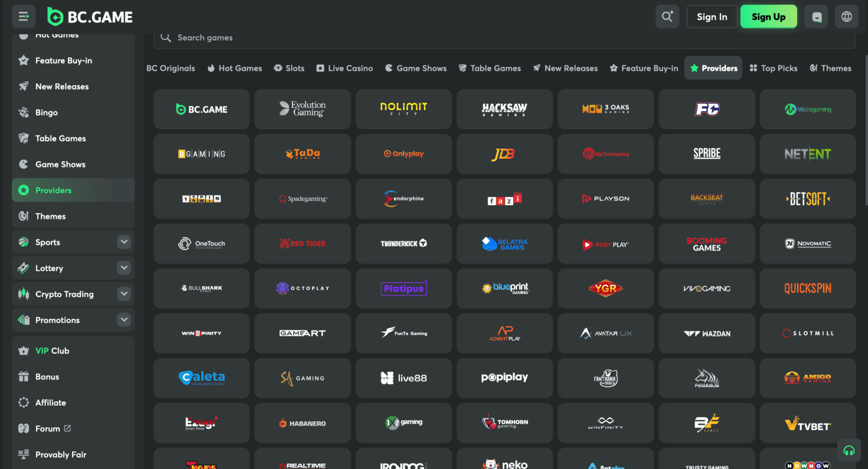Image resolution: width=868 pixels, height=469 pixels.
Task: Open the language globe icon
Action: (847, 17)
